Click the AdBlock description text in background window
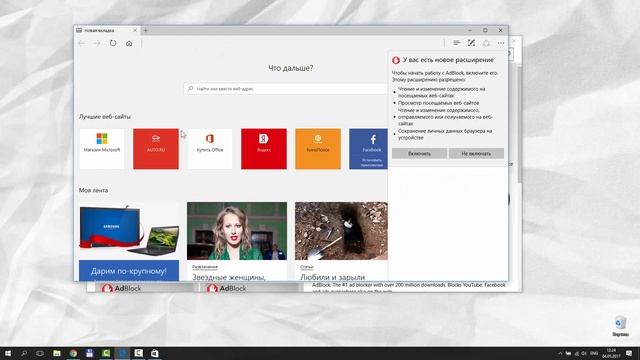Viewport: 640px width, 360px height. [x=409, y=287]
